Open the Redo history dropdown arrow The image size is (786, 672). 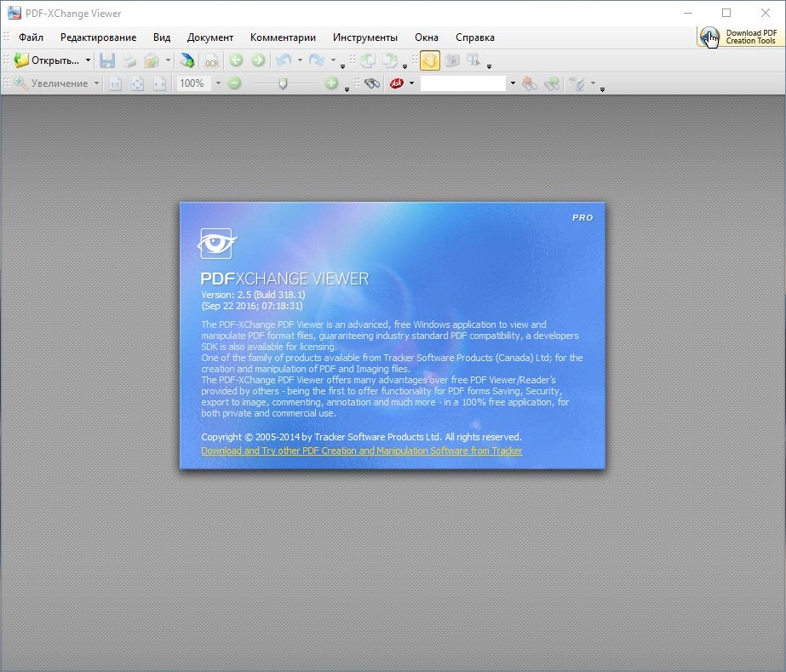(x=333, y=60)
